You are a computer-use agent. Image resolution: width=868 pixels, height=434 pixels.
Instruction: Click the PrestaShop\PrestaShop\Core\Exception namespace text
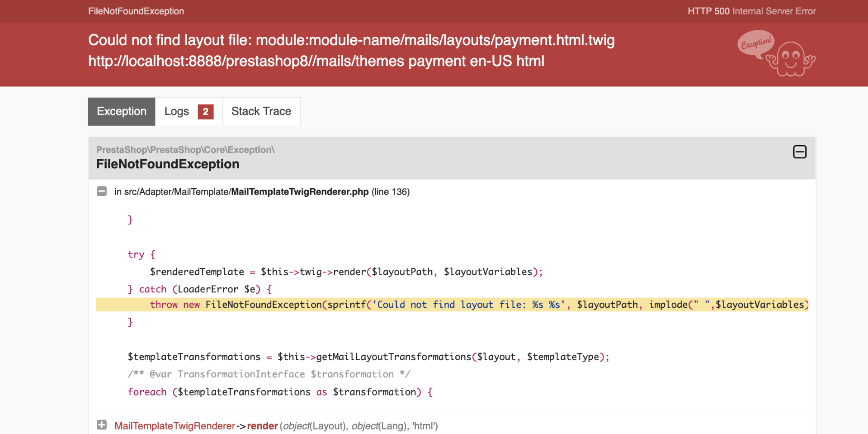click(x=185, y=150)
